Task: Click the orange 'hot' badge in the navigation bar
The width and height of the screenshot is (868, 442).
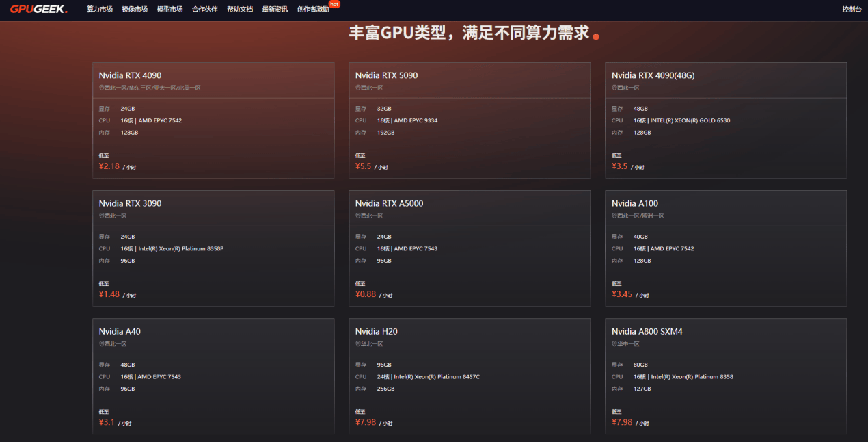Action: (x=334, y=4)
